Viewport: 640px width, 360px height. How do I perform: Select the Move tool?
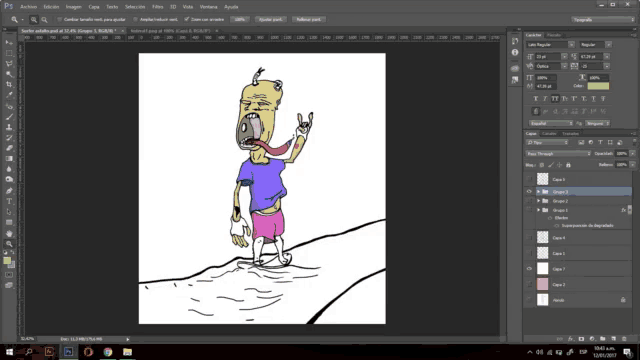(9, 42)
